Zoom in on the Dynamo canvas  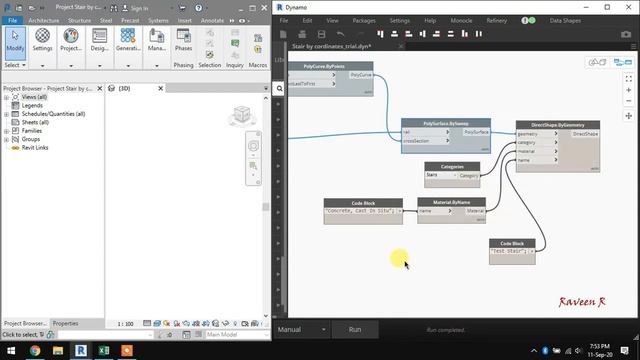[629, 90]
